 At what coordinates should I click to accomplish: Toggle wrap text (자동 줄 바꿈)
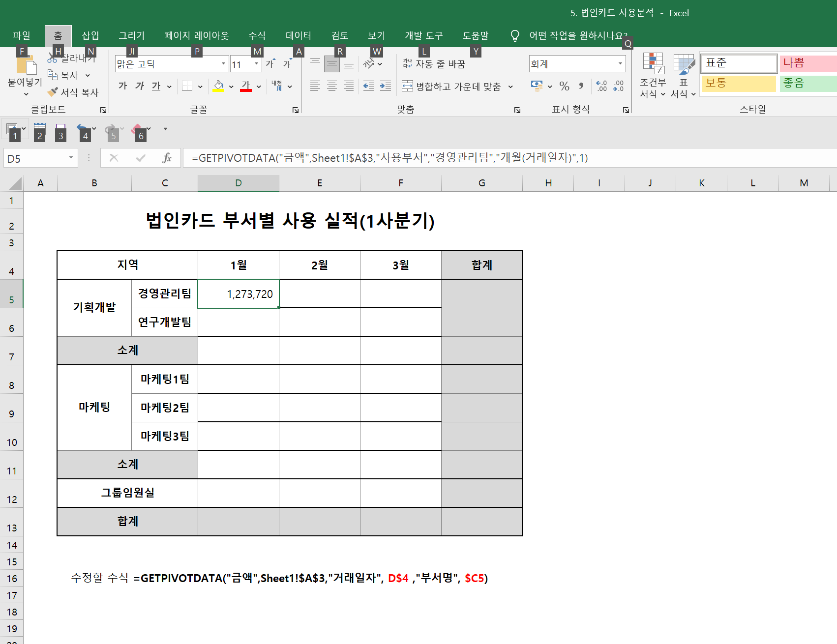coord(434,64)
